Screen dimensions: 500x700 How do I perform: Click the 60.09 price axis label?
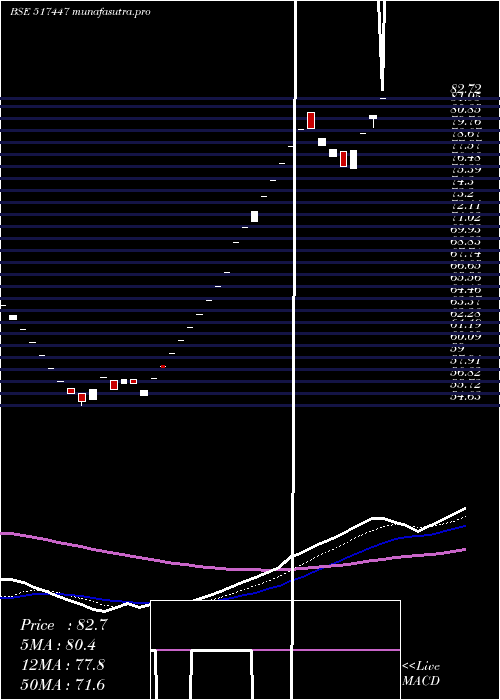[466, 338]
